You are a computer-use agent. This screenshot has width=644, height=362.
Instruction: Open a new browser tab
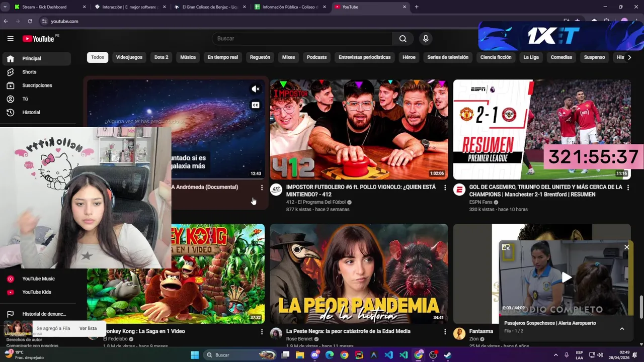point(417,7)
